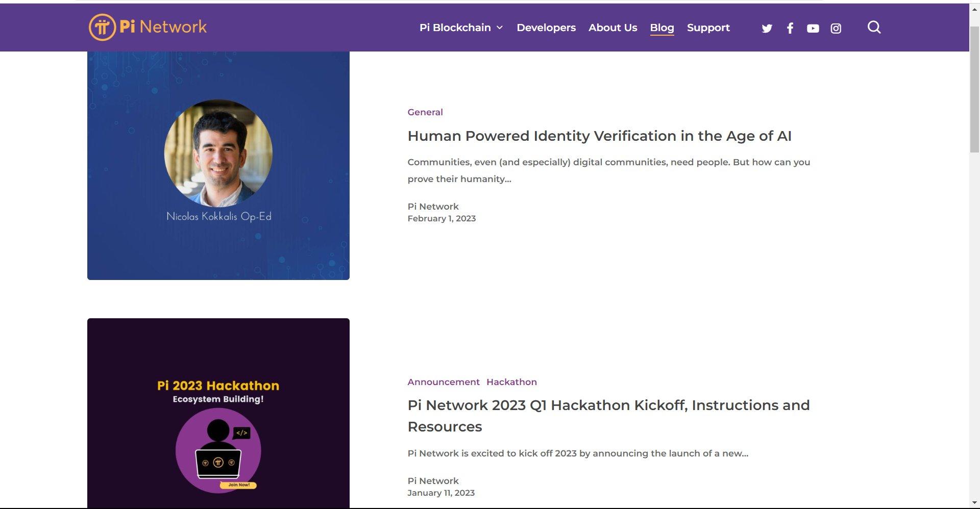Viewport: 980px width, 509px height.
Task: Open the Twitter social link
Action: 767,29
